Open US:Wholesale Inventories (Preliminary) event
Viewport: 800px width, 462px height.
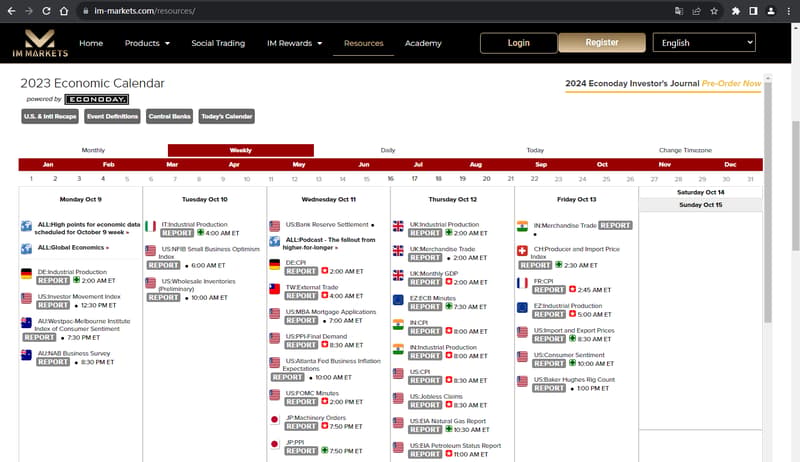point(197,285)
